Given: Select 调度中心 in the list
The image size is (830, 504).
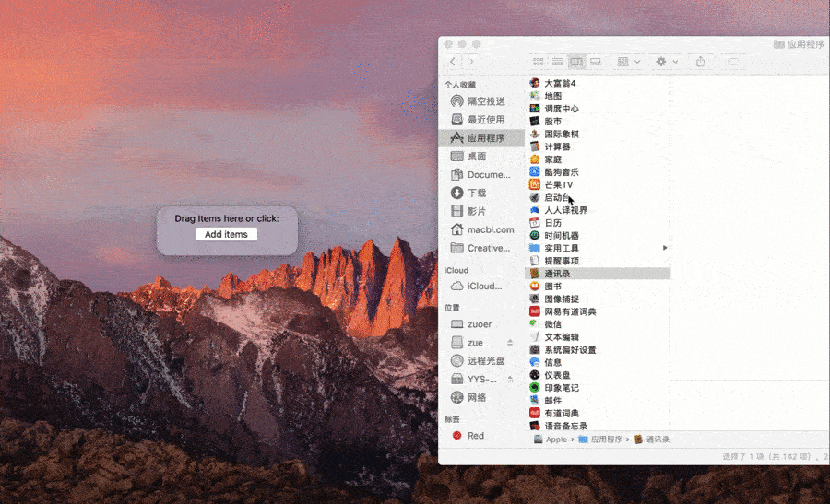Looking at the screenshot, I should pos(599,109).
